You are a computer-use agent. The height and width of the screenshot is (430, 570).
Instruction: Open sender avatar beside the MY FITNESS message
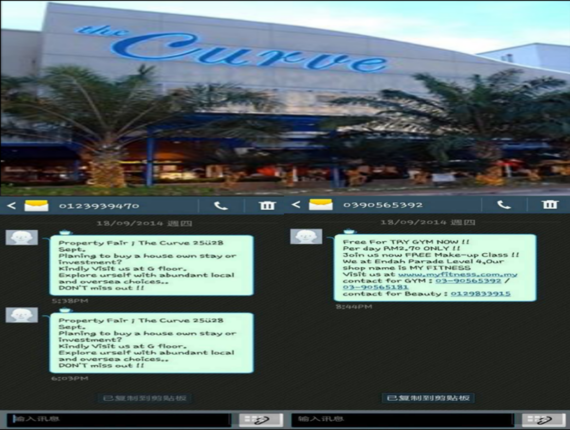click(306, 236)
